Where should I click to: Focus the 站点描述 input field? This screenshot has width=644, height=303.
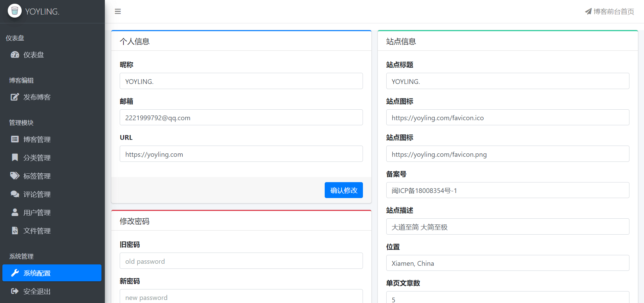pos(508,226)
